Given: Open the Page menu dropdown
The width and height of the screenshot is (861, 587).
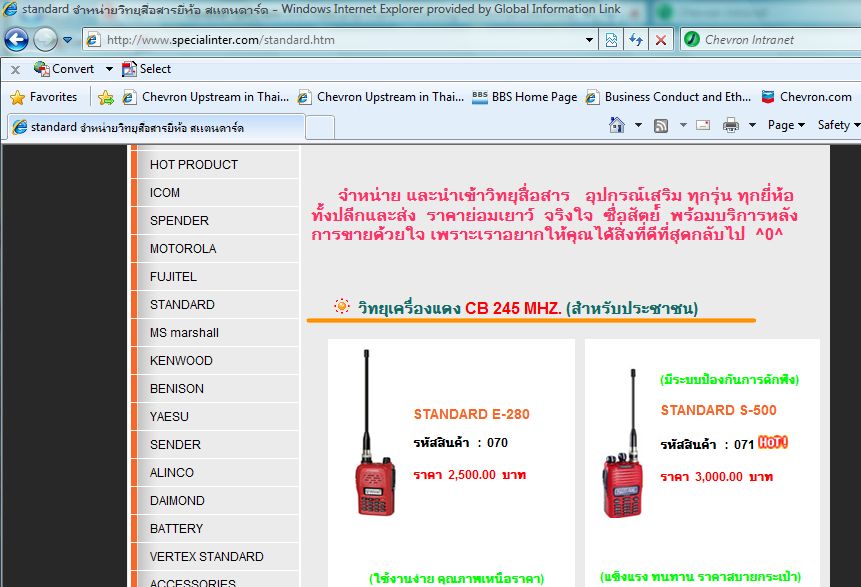Looking at the screenshot, I should point(787,125).
